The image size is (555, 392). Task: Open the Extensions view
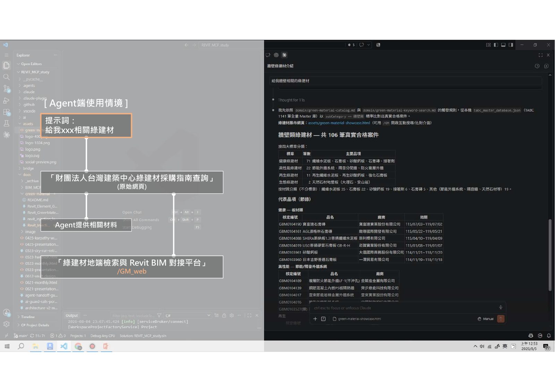6,112
